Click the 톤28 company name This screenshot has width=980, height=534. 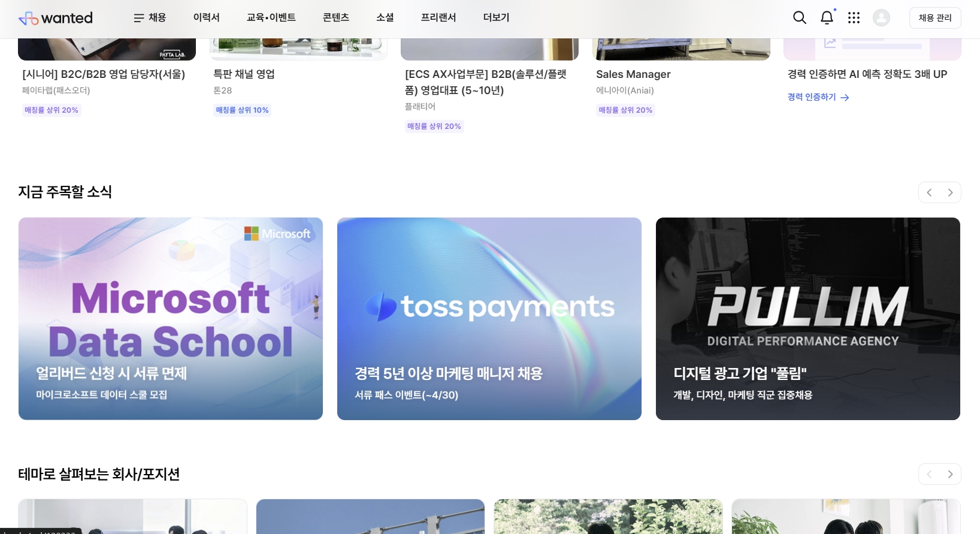(223, 90)
